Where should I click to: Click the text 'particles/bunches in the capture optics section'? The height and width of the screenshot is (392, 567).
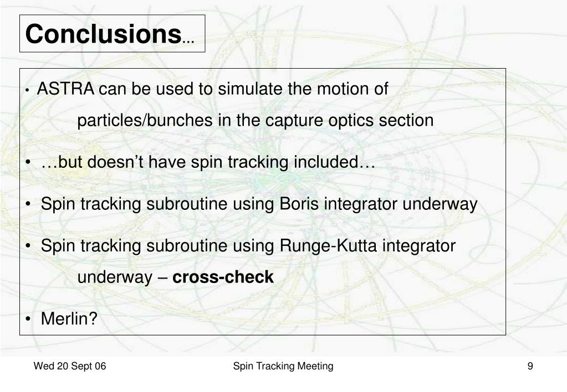tap(256, 120)
